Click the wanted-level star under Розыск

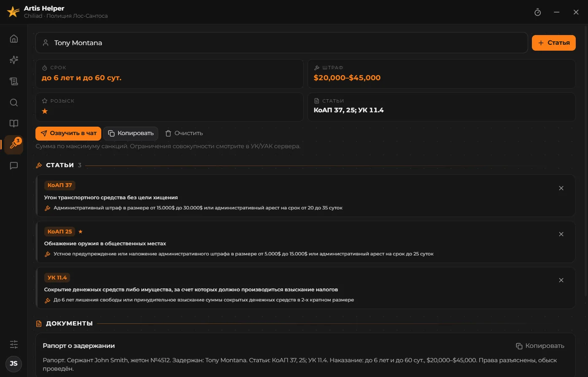pyautogui.click(x=45, y=111)
